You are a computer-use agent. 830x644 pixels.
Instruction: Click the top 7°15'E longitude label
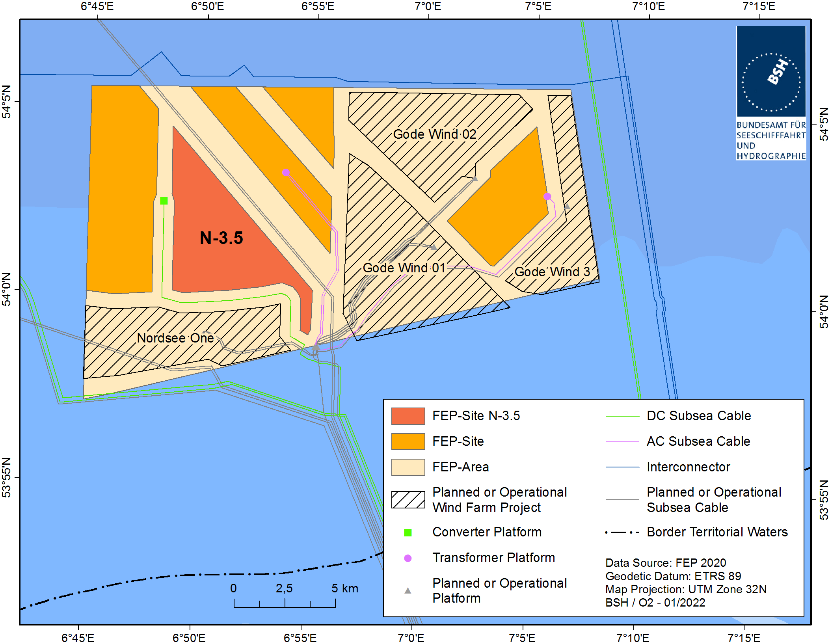[759, 7]
